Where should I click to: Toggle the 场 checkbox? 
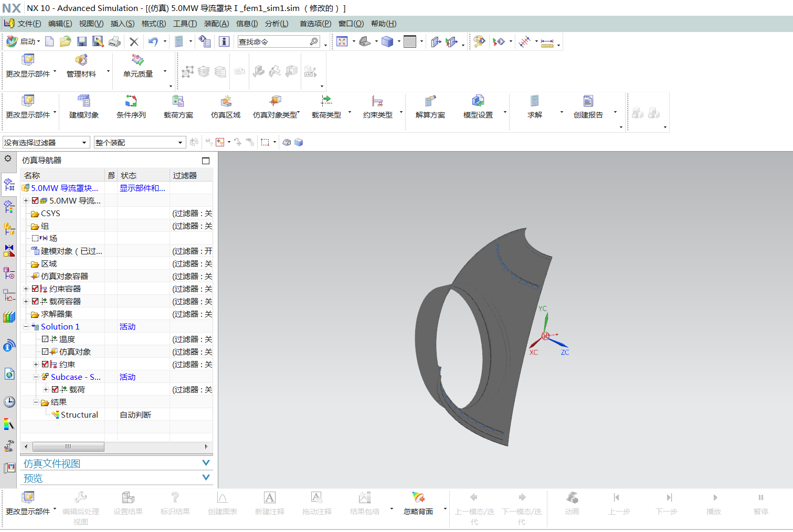pos(35,238)
